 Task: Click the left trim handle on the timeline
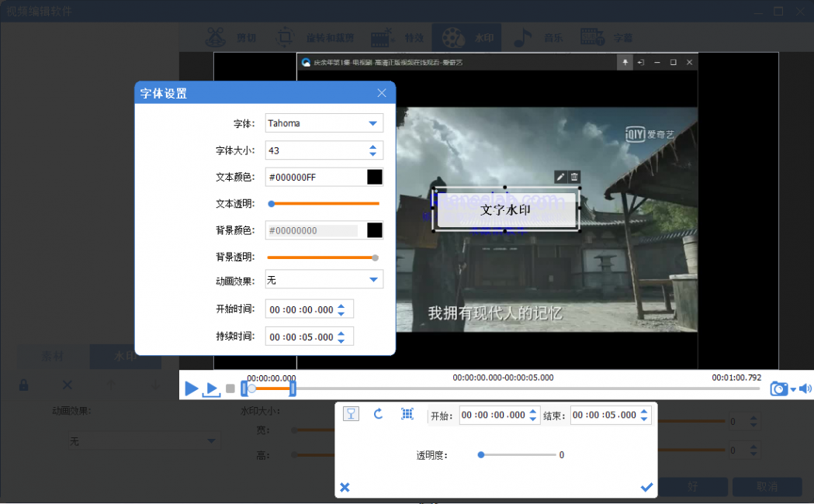click(244, 388)
